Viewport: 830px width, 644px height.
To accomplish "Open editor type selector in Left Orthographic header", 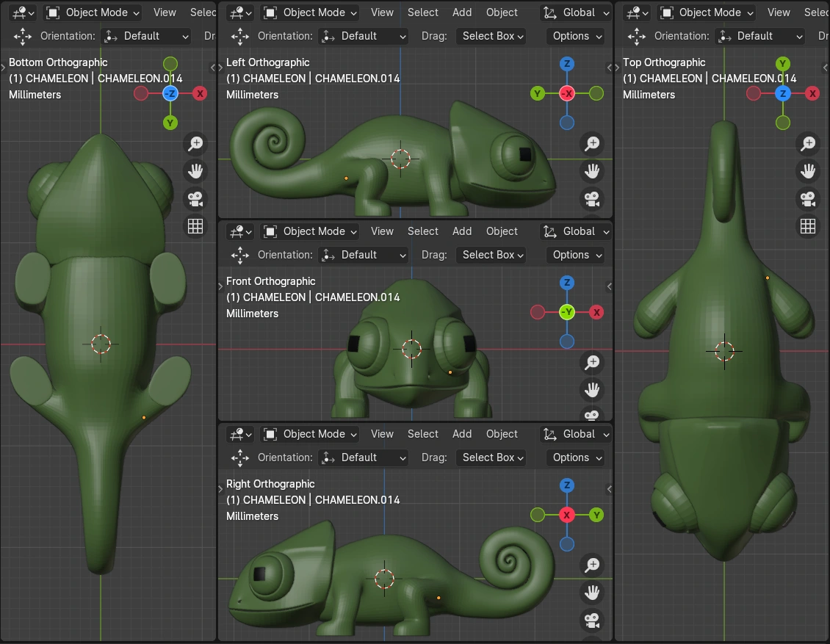I will [239, 12].
